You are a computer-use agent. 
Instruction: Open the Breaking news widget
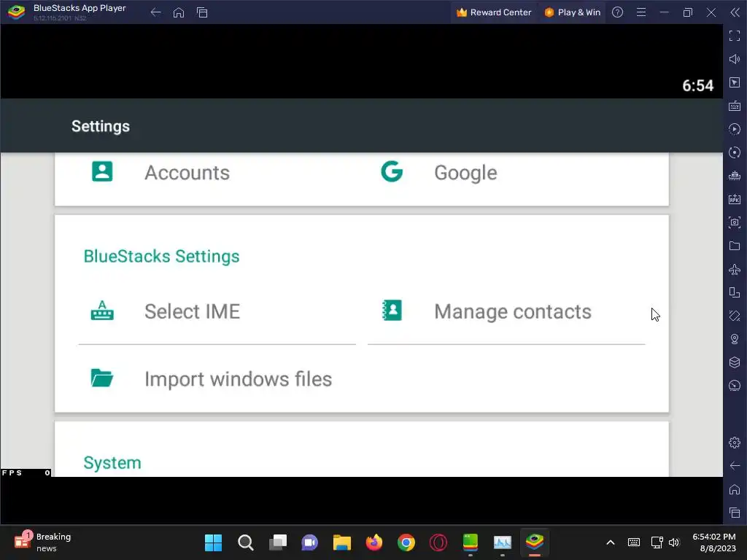pyautogui.click(x=43, y=542)
